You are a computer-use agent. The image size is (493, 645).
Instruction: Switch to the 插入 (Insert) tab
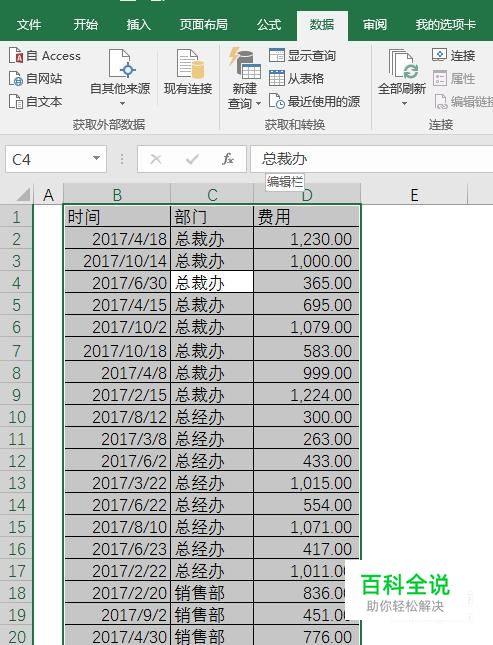(x=139, y=25)
